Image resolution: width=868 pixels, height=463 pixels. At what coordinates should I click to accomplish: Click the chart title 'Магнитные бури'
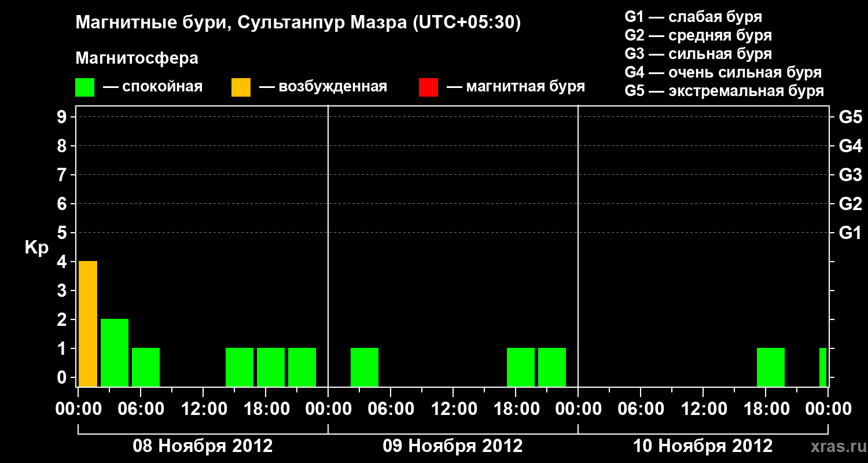click(x=146, y=23)
